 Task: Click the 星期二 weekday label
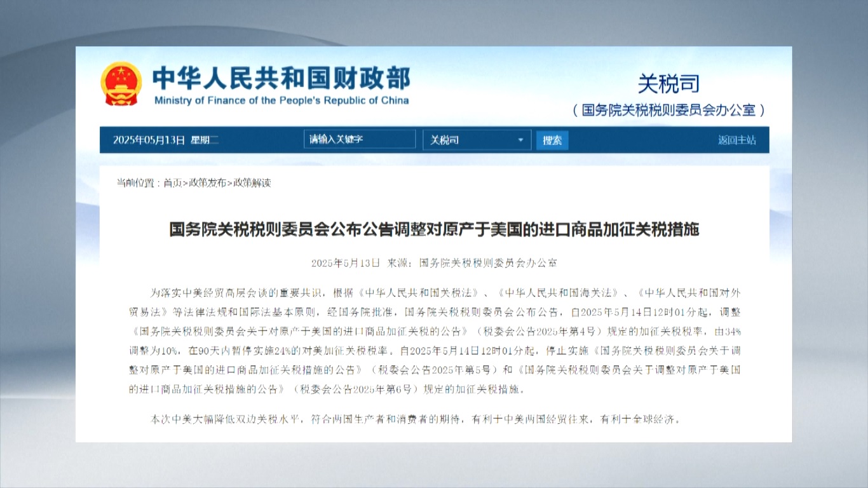(205, 140)
